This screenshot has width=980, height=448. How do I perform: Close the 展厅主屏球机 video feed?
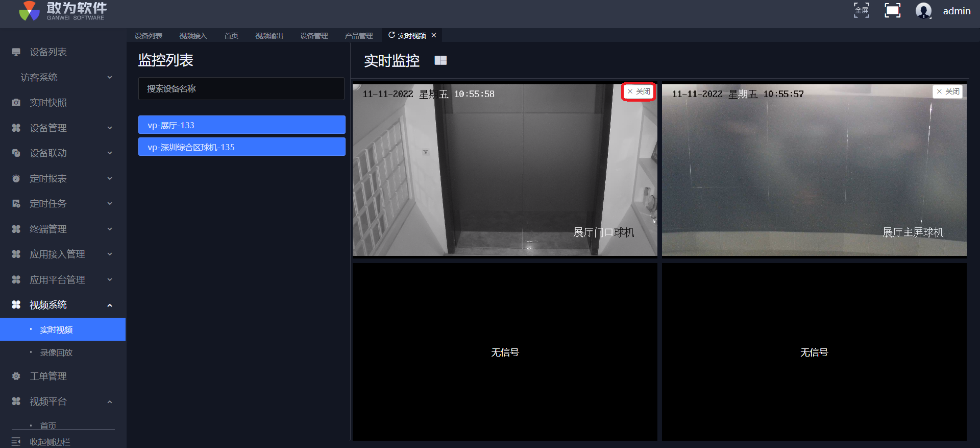pyautogui.click(x=948, y=92)
